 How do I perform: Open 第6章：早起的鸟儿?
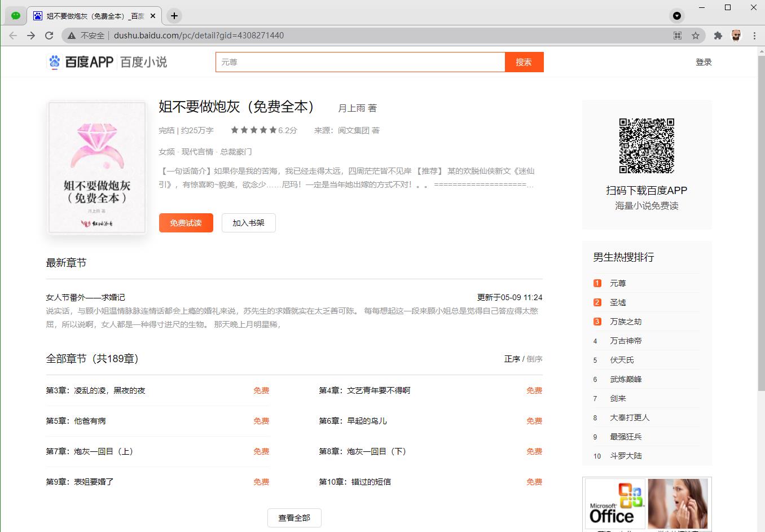click(353, 421)
